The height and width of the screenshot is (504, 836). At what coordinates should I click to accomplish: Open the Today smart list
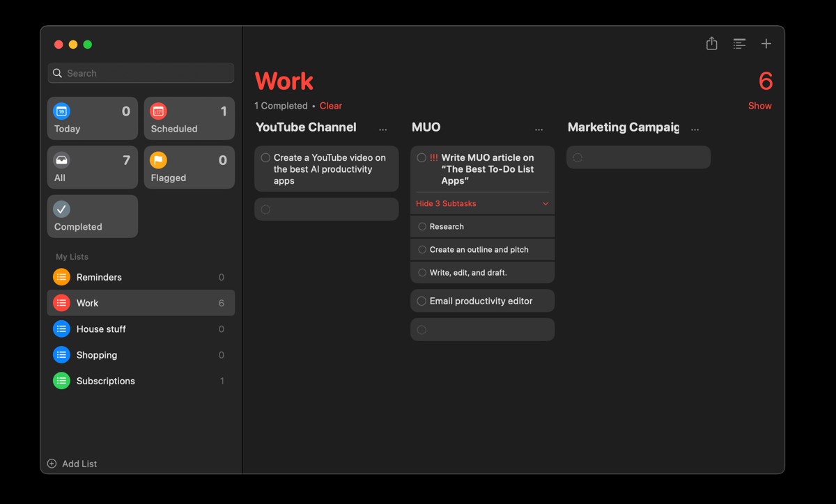93,118
